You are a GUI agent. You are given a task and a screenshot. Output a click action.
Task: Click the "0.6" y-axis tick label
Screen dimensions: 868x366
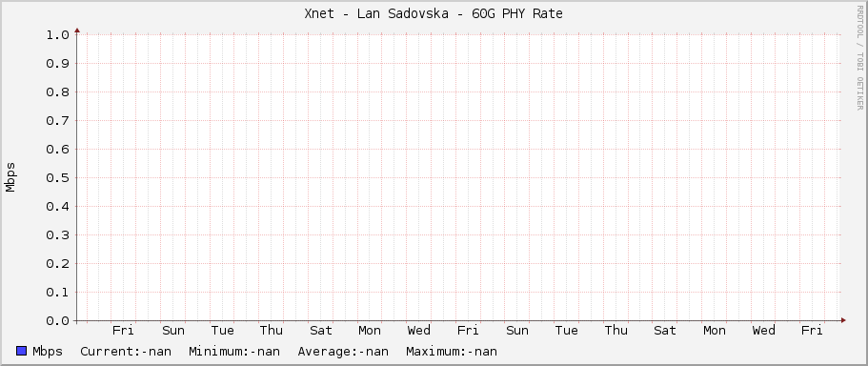57,150
